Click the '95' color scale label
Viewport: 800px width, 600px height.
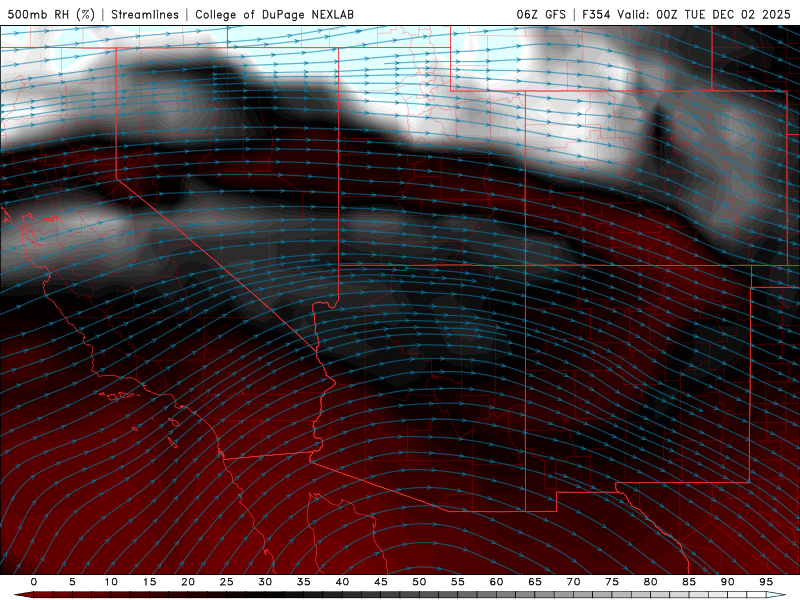point(766,582)
